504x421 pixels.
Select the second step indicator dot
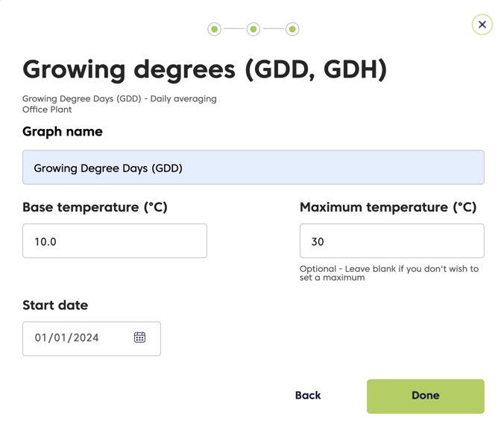pyautogui.click(x=253, y=29)
